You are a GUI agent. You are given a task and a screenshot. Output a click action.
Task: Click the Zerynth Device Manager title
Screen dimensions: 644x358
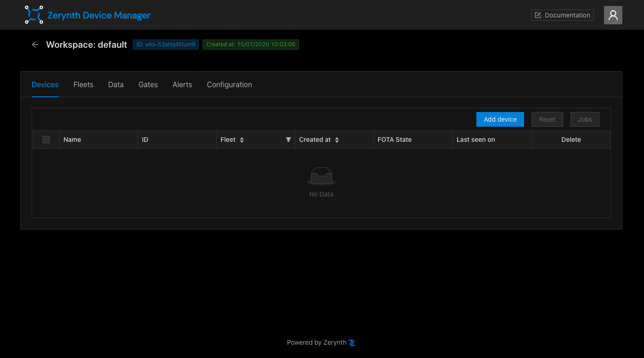(x=99, y=15)
